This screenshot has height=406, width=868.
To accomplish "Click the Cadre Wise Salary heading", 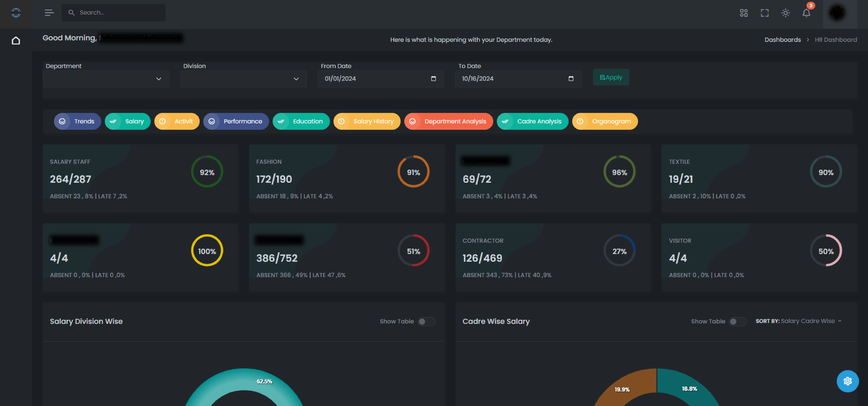I will [x=496, y=321].
